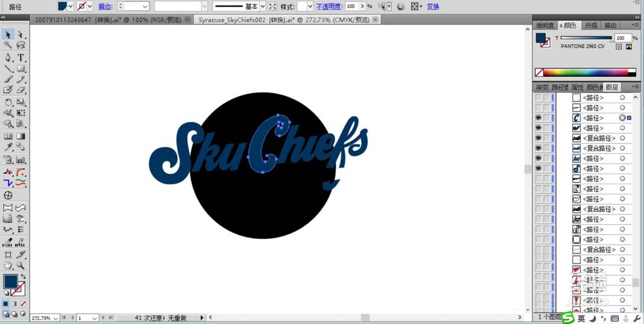Toggle the eye on the 'ky' path layer

tap(538, 158)
